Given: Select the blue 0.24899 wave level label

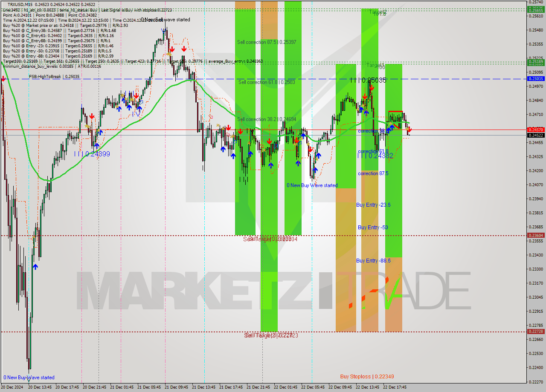Looking at the screenshot, I should pyautogui.click(x=92, y=154).
